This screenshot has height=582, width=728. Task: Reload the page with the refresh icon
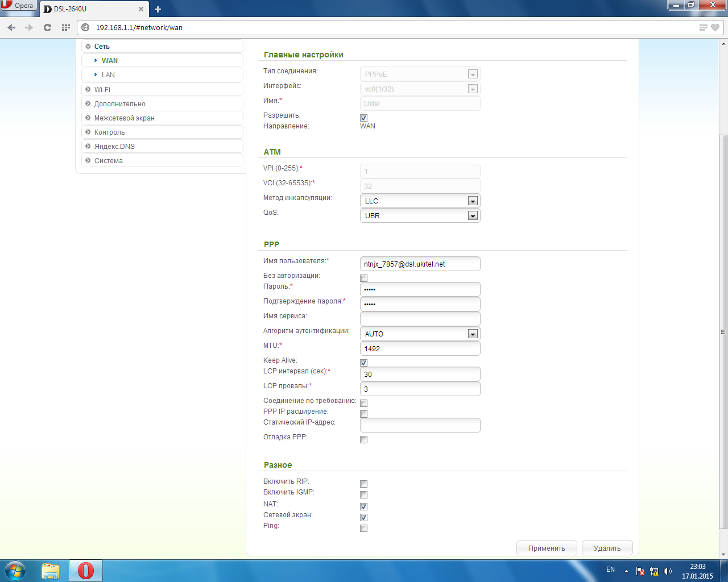[x=47, y=27]
